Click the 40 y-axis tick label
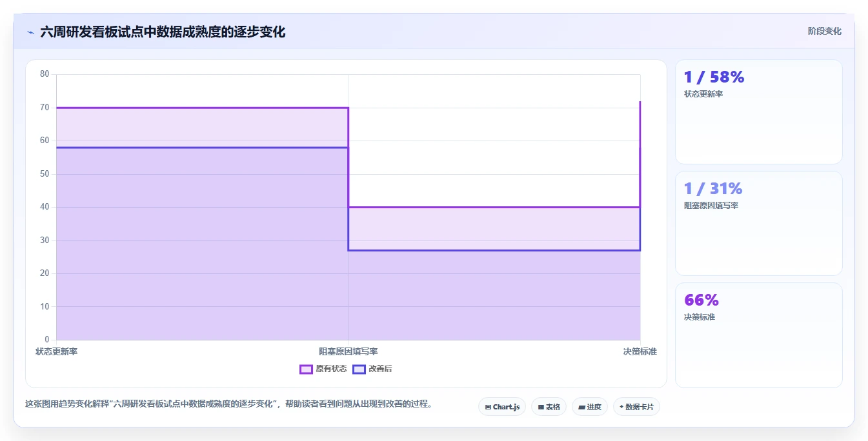 point(45,207)
